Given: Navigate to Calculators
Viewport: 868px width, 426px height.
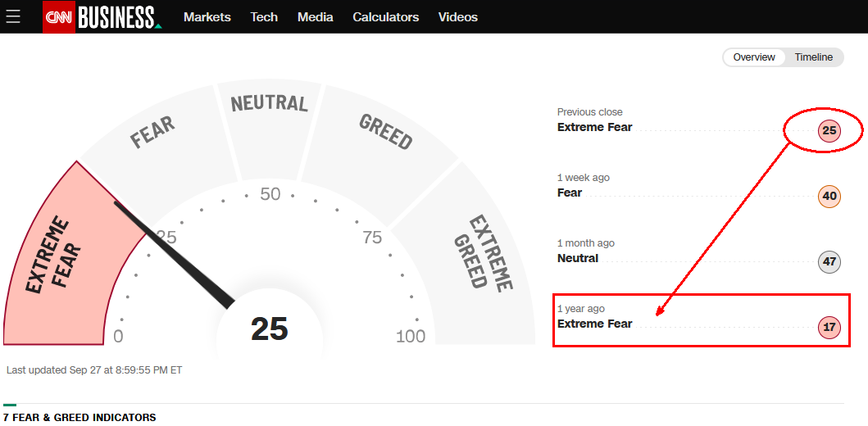Looking at the screenshot, I should point(386,16).
